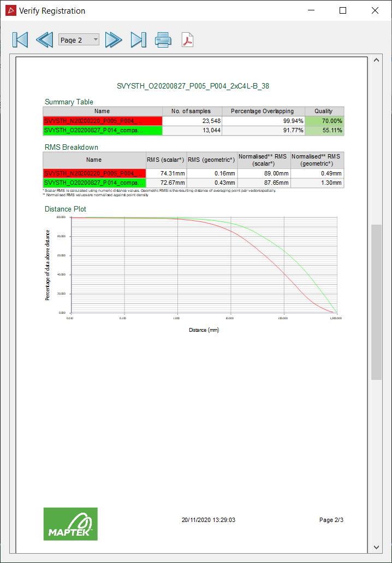Image resolution: width=392 pixels, height=563 pixels.
Task: Select the red SVYSTH_N20200220 row in Summary Table
Action: [193, 121]
